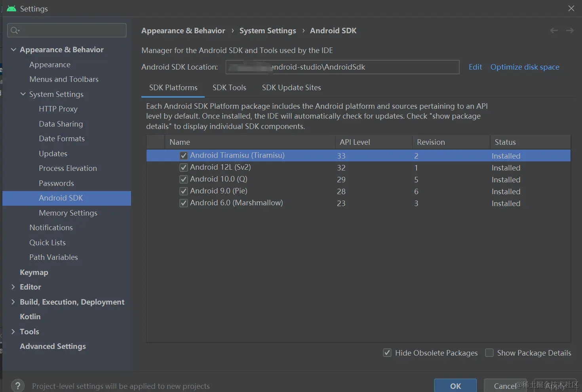Open Appearance settings page
This screenshot has height=392, width=582.
[50, 64]
